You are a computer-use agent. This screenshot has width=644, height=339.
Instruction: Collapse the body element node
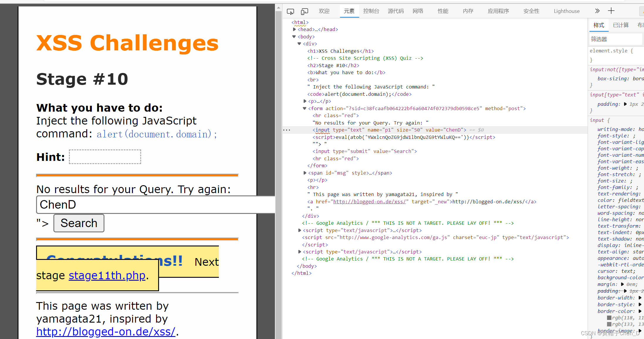pos(294,37)
